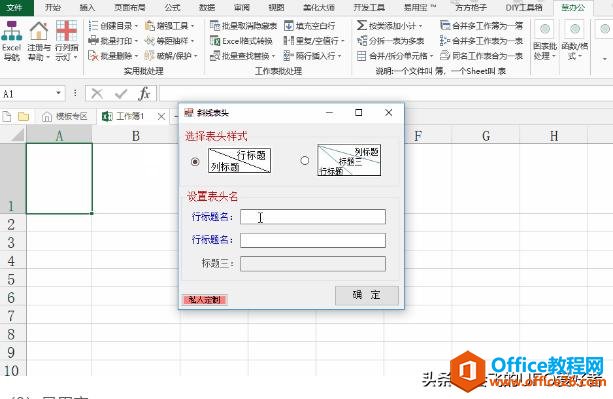613x399 pixels.
Task: Expand the 合并/拆分单元格 dropdown arrow
Action: (432, 56)
